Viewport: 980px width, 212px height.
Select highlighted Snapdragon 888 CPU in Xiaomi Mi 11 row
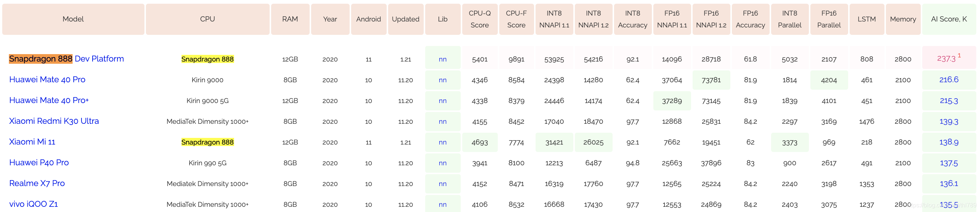(x=208, y=142)
